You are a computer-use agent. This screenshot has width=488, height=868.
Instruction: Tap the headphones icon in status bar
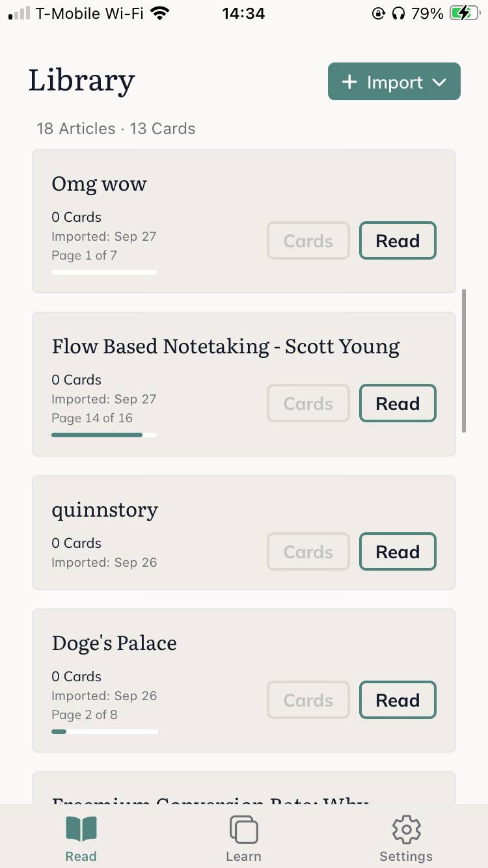point(398,13)
